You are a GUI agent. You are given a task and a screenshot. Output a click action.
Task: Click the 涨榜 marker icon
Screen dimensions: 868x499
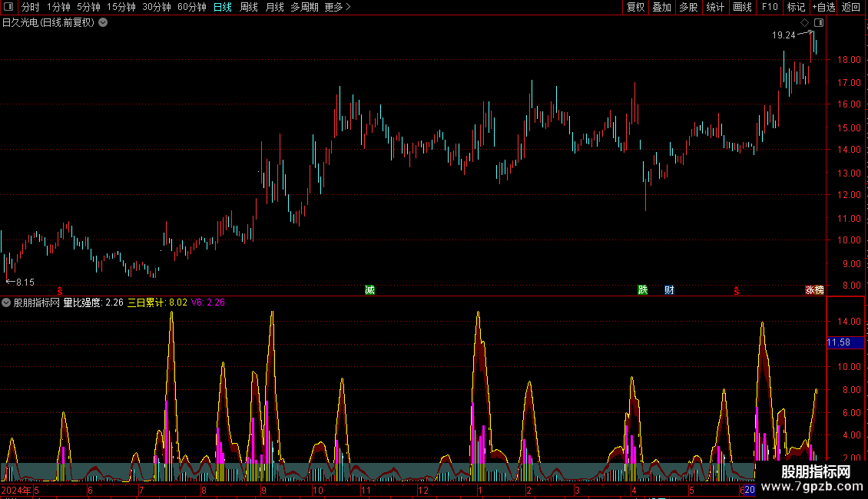[814, 290]
